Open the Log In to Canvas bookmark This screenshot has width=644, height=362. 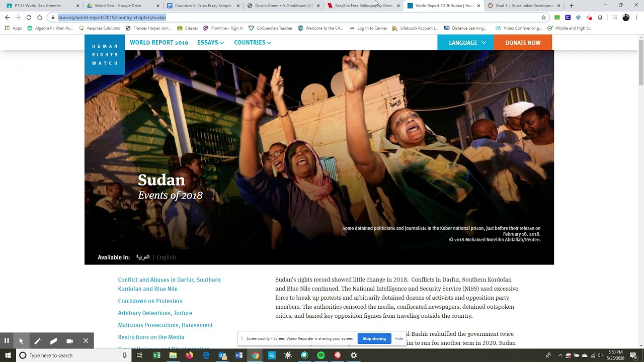(x=368, y=28)
